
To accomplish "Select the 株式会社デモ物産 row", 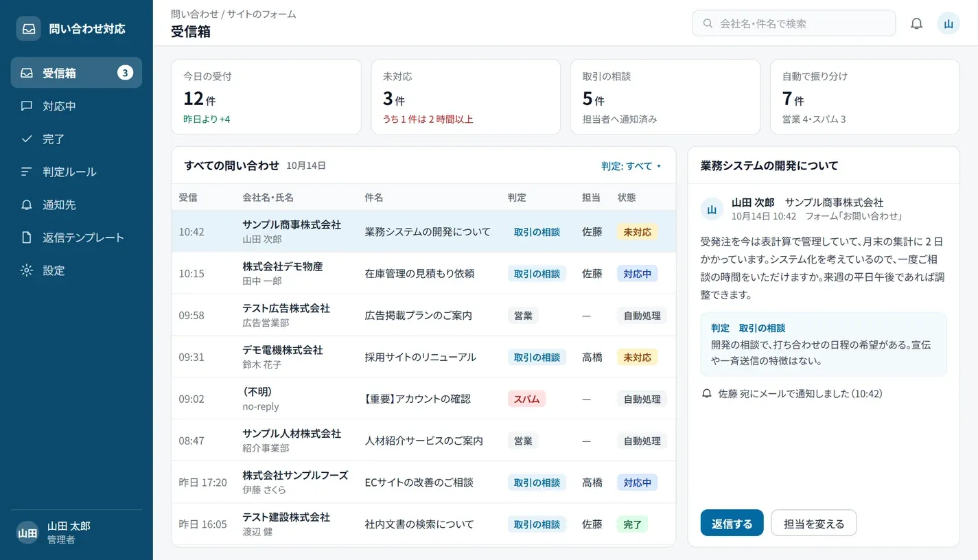I will tap(423, 273).
